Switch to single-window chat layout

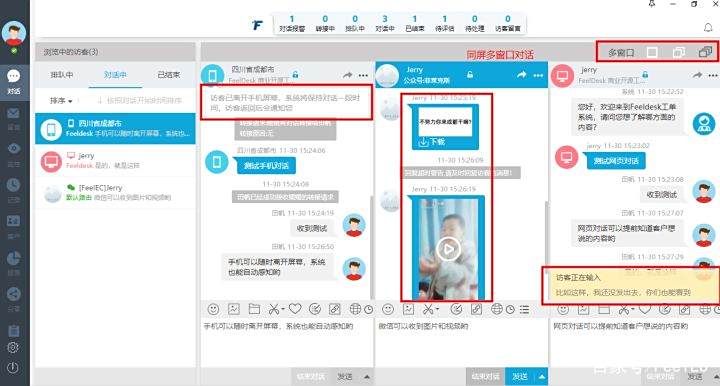[652, 52]
